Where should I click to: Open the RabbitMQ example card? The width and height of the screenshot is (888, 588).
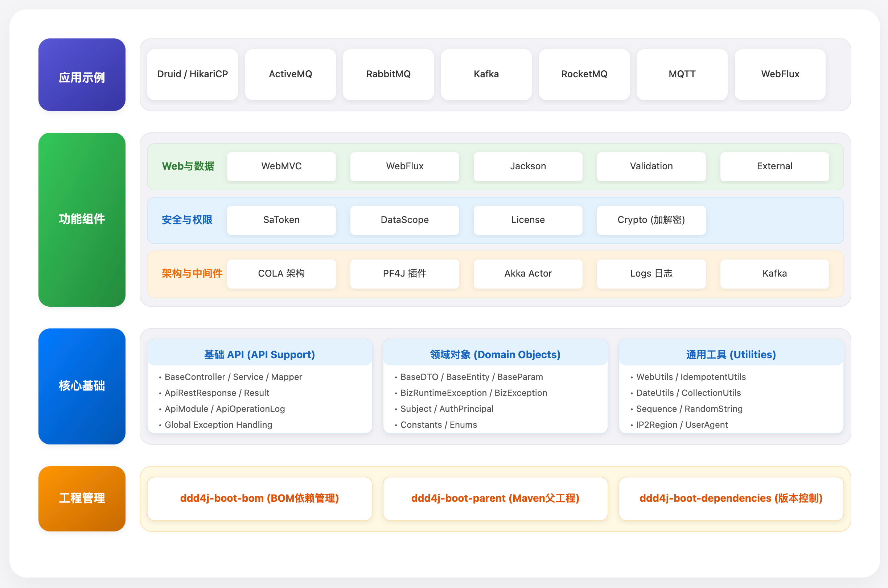388,74
